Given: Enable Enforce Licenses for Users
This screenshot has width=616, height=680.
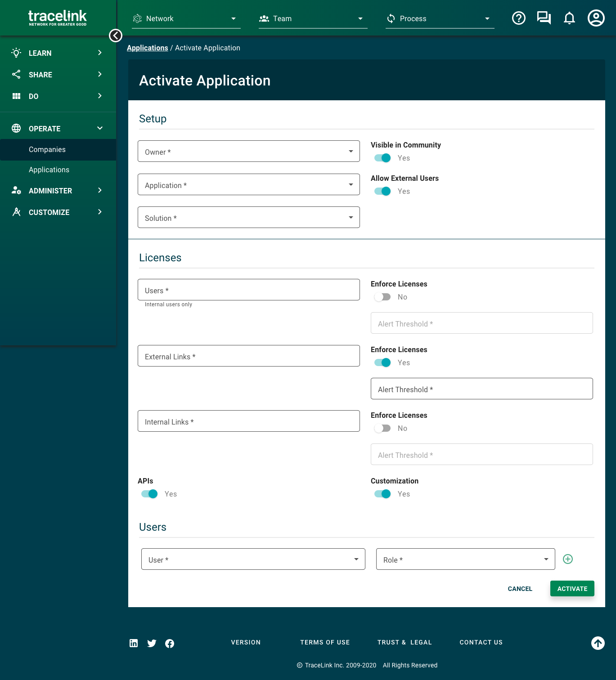Looking at the screenshot, I should click(382, 297).
